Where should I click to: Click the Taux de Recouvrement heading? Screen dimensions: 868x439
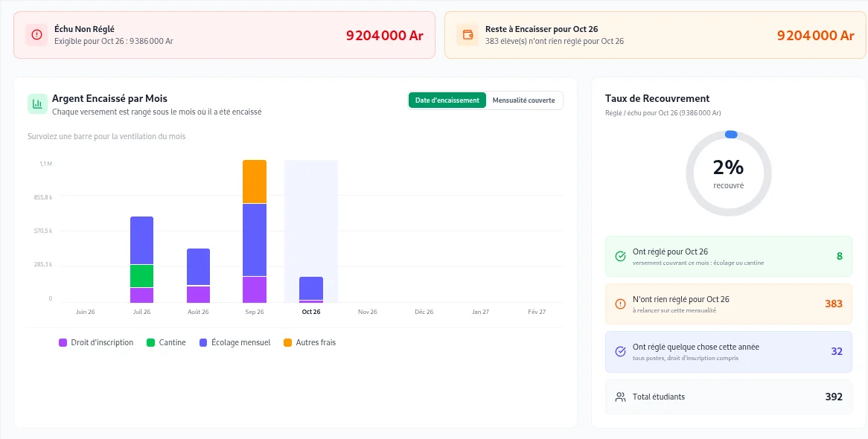pyautogui.click(x=657, y=98)
